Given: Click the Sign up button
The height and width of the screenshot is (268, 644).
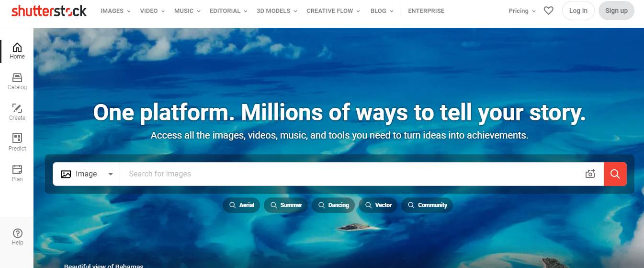Looking at the screenshot, I should click(x=616, y=11).
